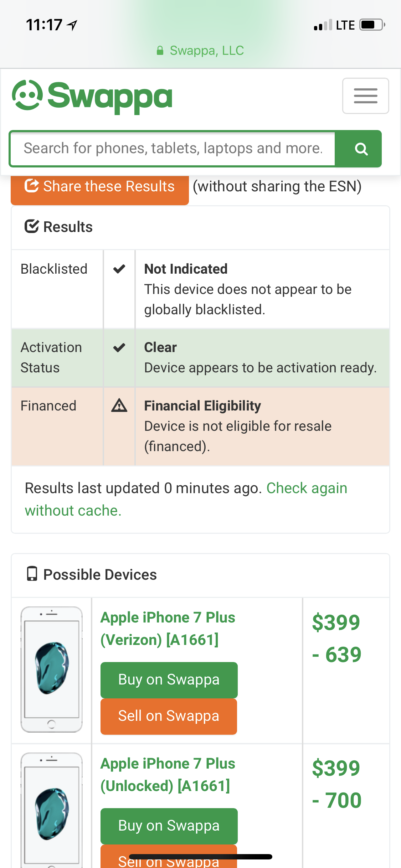Tap the Swappa logo
Image resolution: width=401 pixels, height=868 pixels.
coord(92,96)
